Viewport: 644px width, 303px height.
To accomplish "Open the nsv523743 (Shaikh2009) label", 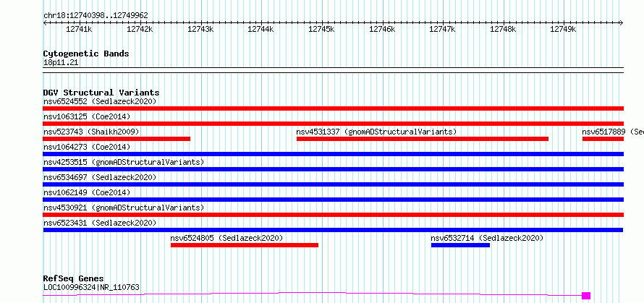I will tap(91, 132).
